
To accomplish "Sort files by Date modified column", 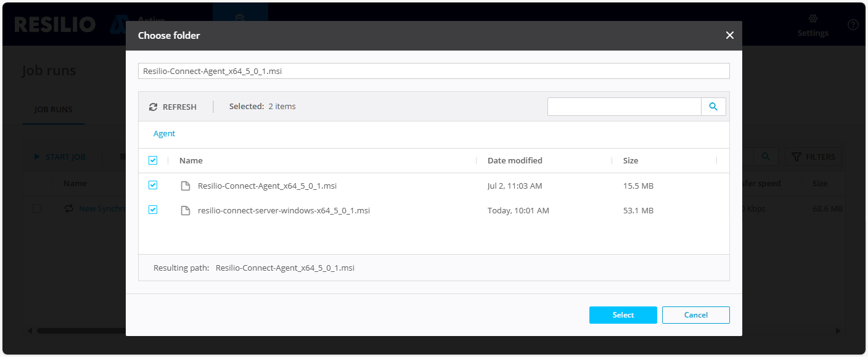I will click(x=515, y=160).
